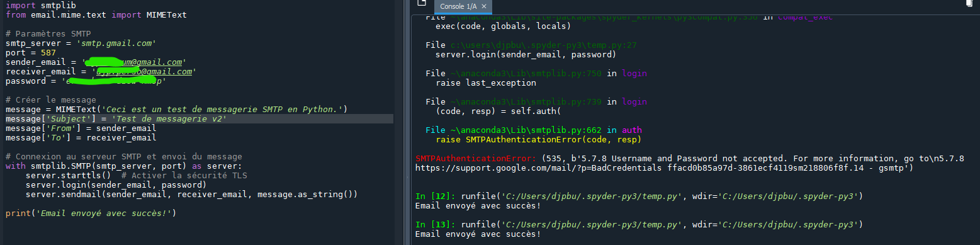
Task: Click the '# Créer le message' comment
Action: click(x=51, y=100)
